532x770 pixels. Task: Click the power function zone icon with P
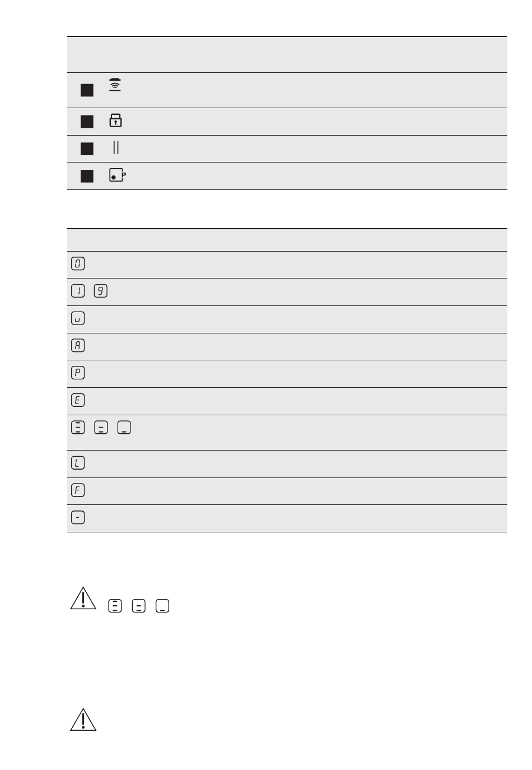[x=118, y=175]
